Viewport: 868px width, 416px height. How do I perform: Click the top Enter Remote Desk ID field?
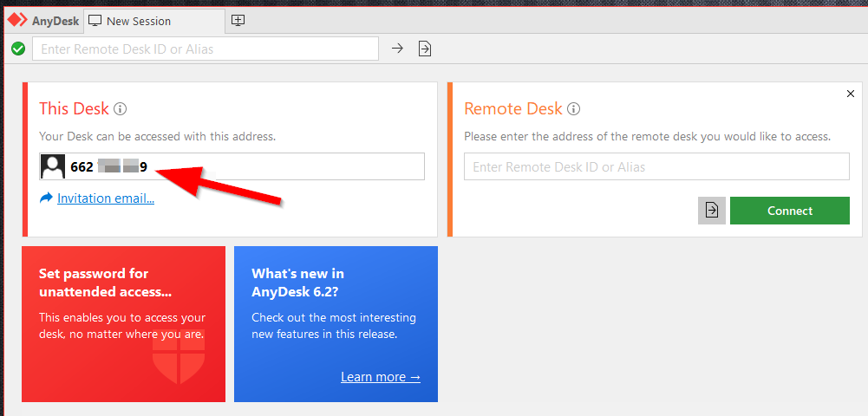pos(206,49)
